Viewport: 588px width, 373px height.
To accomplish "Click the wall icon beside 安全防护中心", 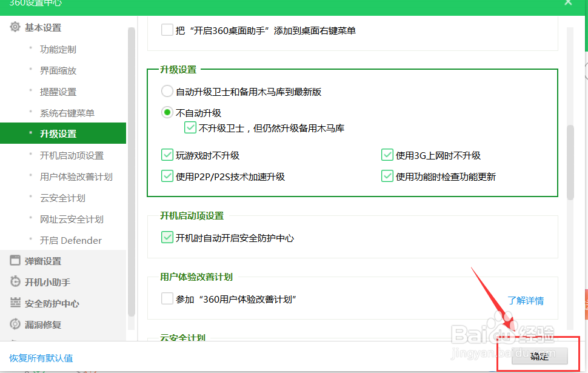I will pyautogui.click(x=15, y=303).
